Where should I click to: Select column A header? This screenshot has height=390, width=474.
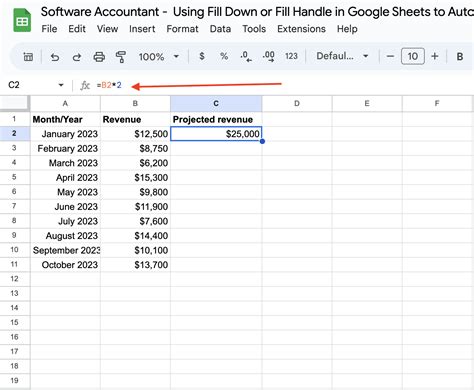pos(65,104)
